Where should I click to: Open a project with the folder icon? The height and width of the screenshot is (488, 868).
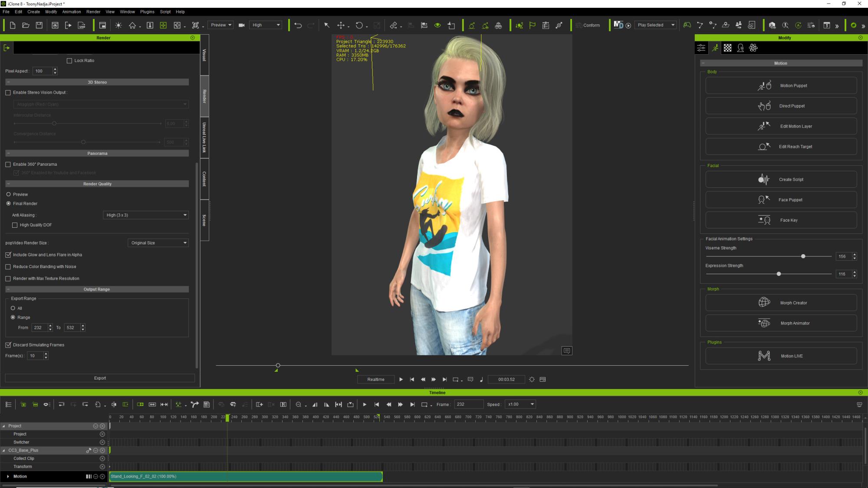(26, 25)
